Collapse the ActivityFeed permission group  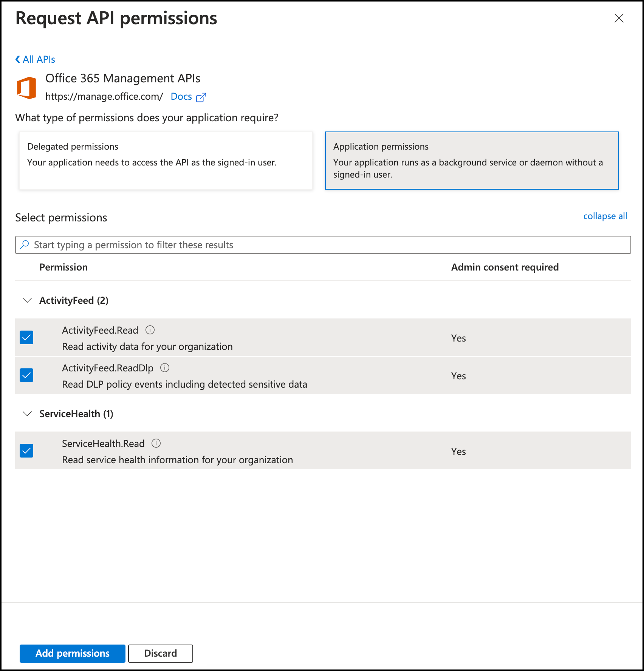(x=27, y=300)
